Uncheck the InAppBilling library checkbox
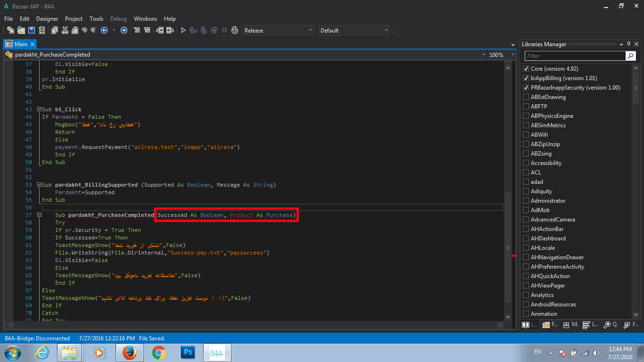Image resolution: width=644 pixels, height=362 pixels. click(526, 78)
